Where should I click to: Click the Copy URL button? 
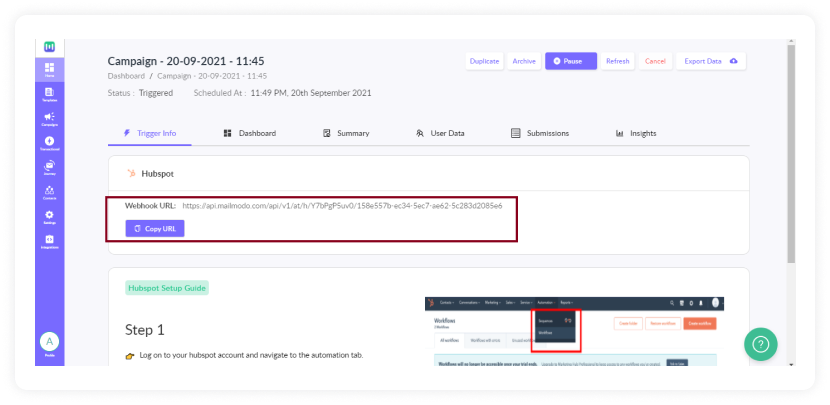point(155,229)
